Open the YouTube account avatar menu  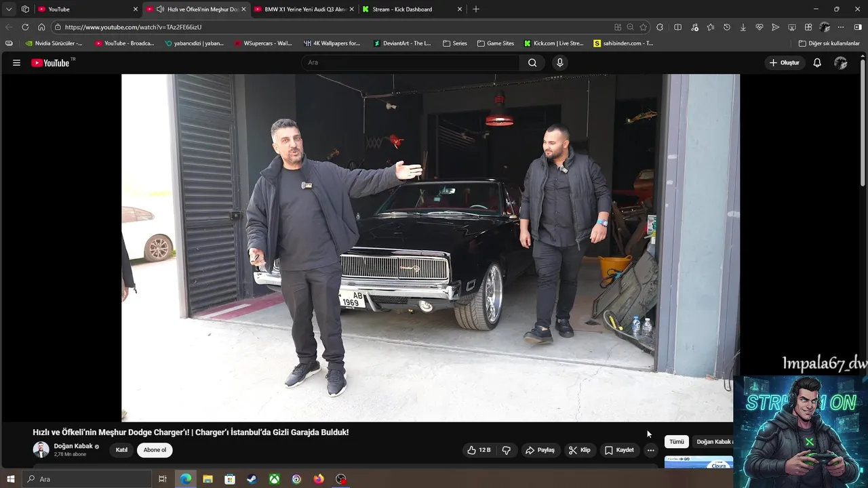tap(841, 62)
